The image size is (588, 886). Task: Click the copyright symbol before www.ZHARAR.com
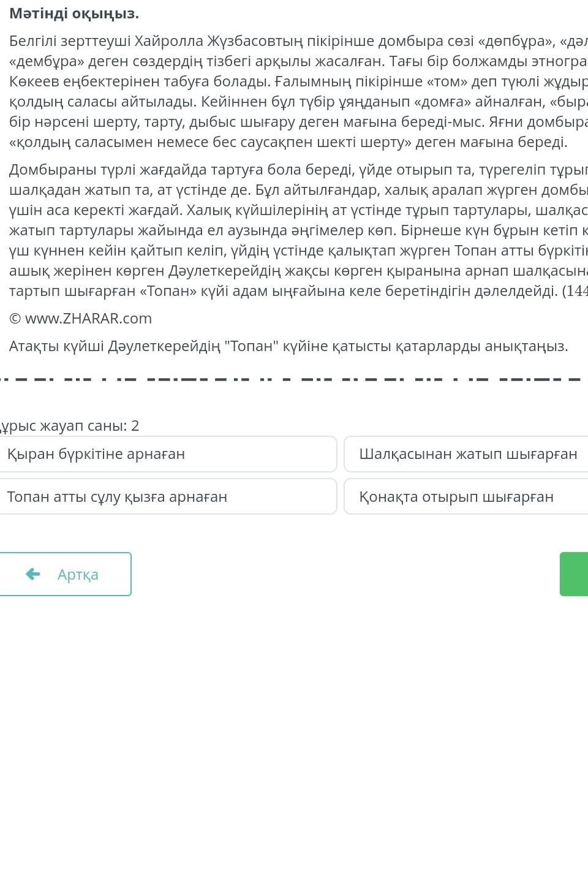[15, 319]
